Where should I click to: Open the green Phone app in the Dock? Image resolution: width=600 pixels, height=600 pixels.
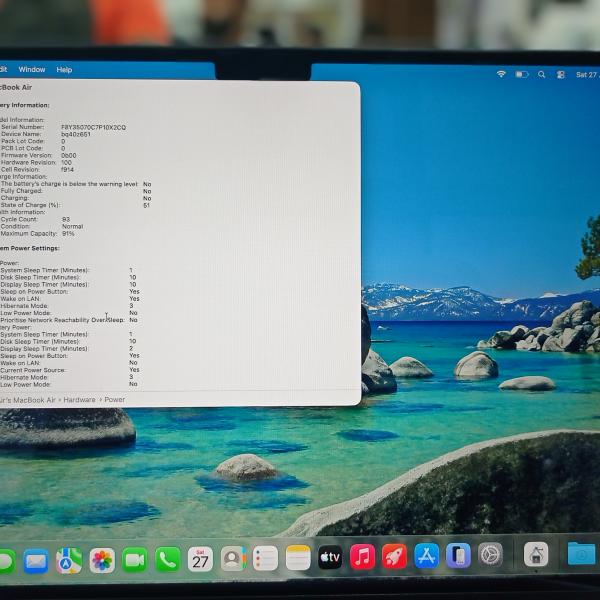(x=168, y=559)
